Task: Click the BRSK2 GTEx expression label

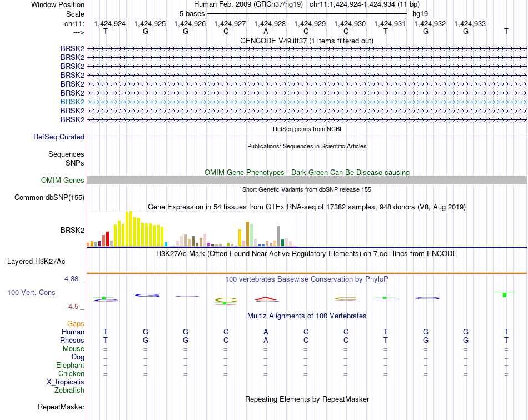Action: point(72,230)
